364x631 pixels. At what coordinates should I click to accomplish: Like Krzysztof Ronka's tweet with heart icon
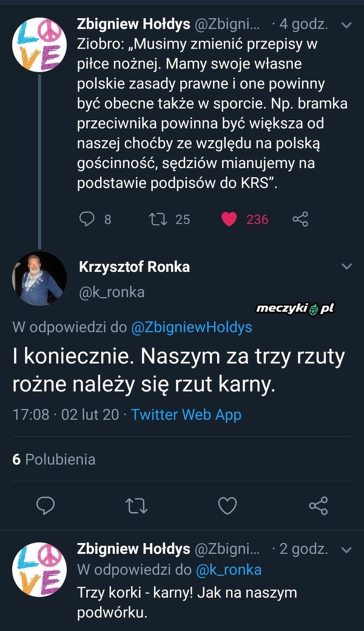coord(227,505)
